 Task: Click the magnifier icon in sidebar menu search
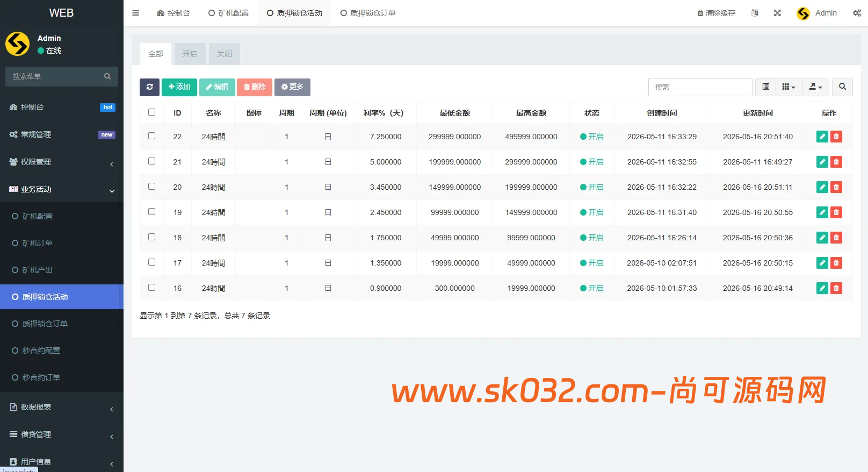click(x=107, y=76)
